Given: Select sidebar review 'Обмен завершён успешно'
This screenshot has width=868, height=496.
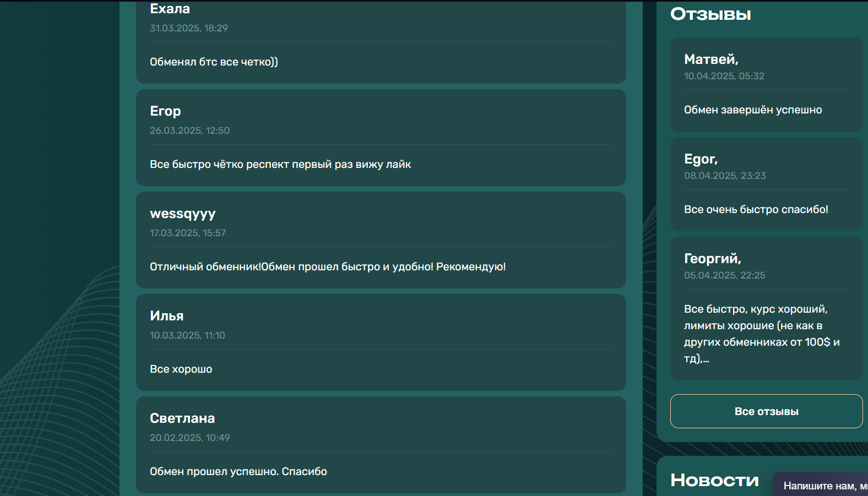Looking at the screenshot, I should pyautogui.click(x=753, y=110).
